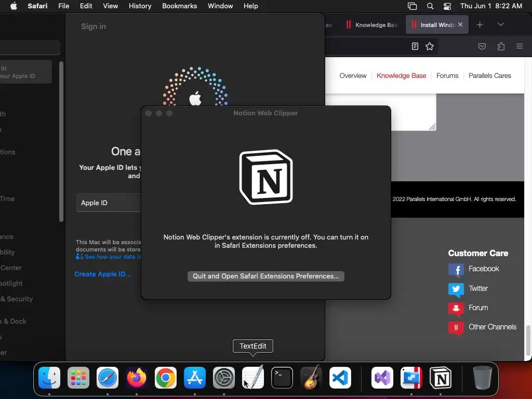Open Firefox hamburger application menu
This screenshot has height=399, width=532.
519,46
